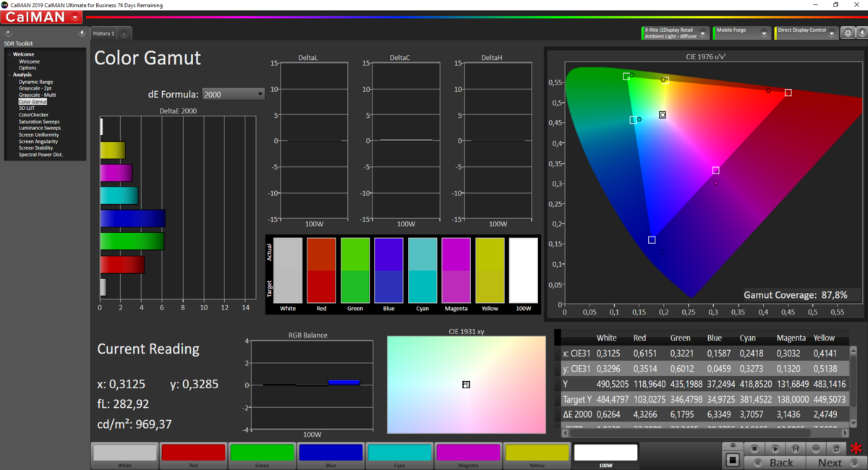The image size is (868, 470).
Task: Click the stop measurement button
Action: [x=754, y=449]
